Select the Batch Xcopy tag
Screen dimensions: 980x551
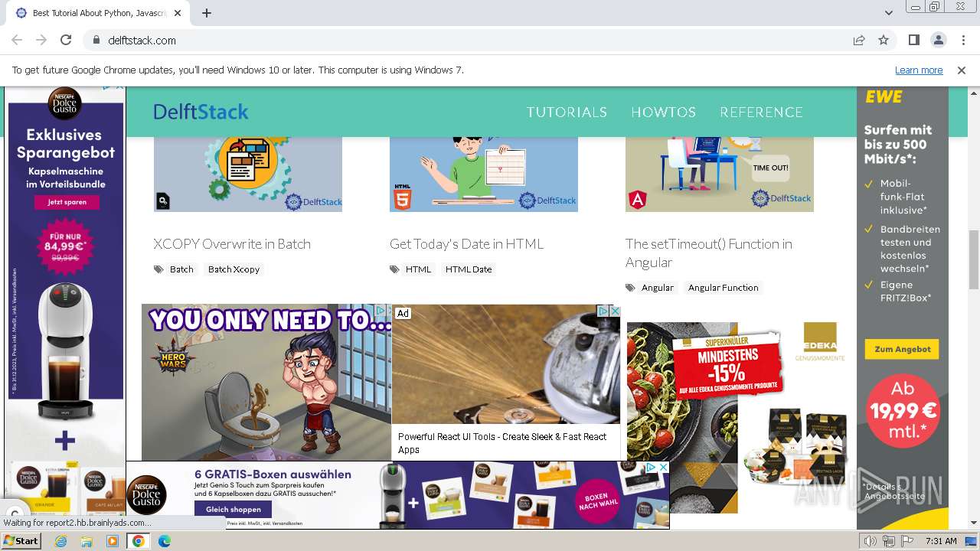tap(234, 269)
